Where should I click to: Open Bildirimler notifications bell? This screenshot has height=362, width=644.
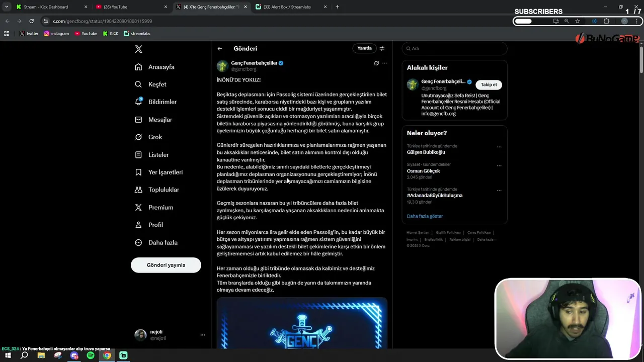[156, 102]
